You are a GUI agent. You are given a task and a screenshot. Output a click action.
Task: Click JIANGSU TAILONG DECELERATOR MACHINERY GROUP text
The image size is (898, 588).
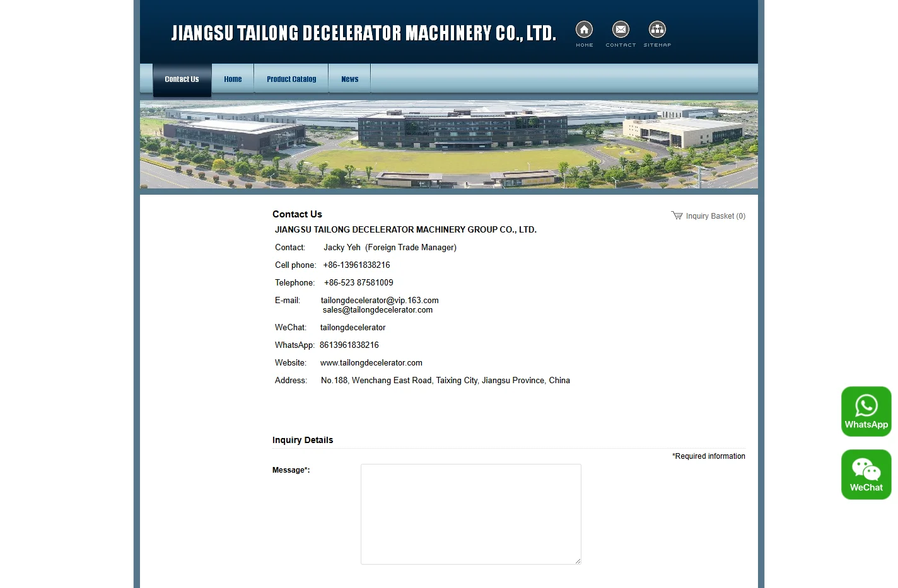(x=405, y=230)
